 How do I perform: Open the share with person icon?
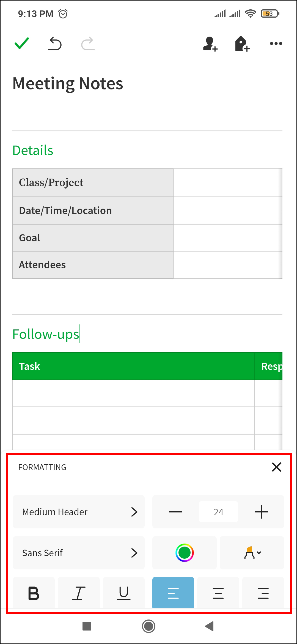210,44
